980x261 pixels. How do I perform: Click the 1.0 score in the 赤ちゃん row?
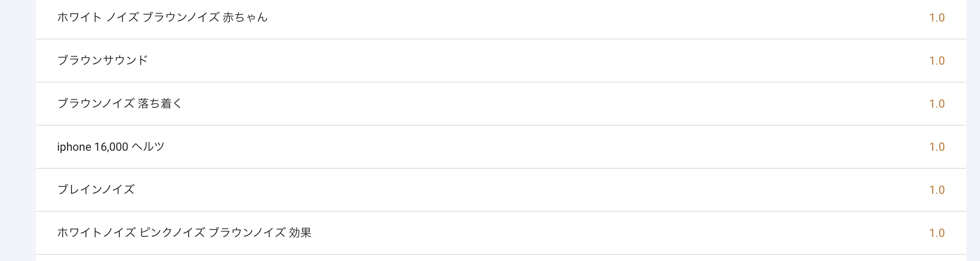click(937, 18)
